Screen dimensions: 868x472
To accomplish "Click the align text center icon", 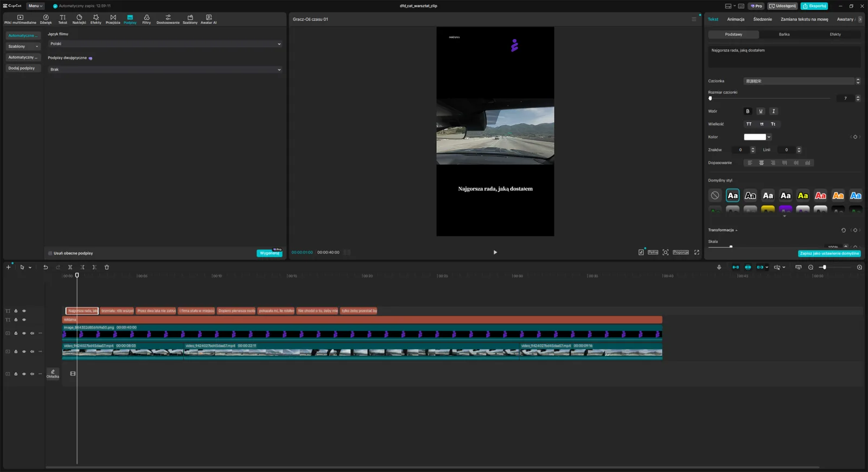I will (x=761, y=163).
